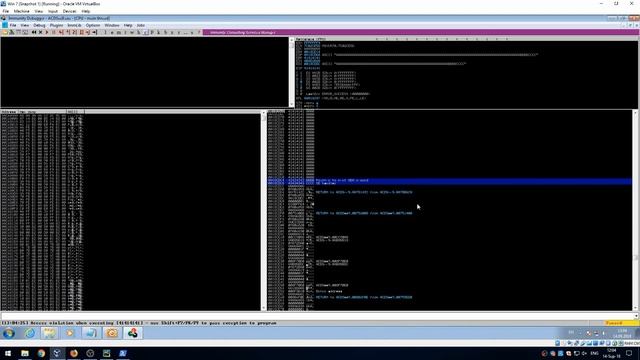Open the Windows 7 Start orb in the VM
The image size is (640, 360).
click(x=9, y=333)
